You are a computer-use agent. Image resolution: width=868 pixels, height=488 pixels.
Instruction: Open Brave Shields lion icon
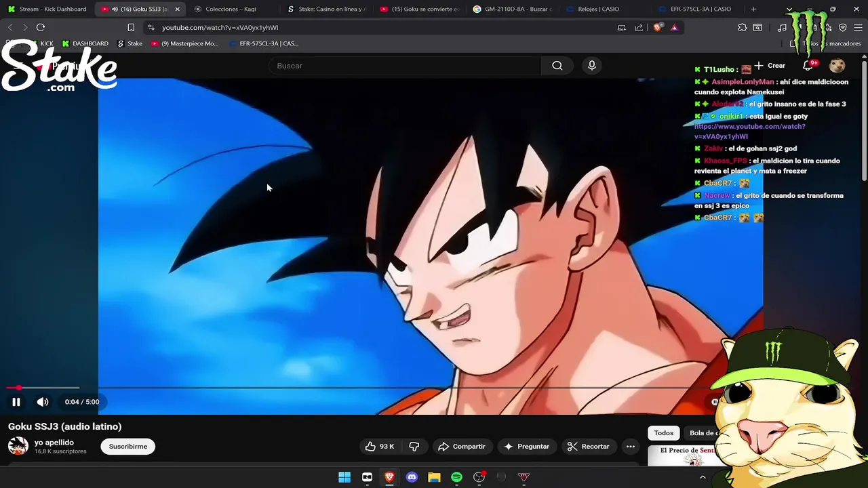tap(658, 27)
